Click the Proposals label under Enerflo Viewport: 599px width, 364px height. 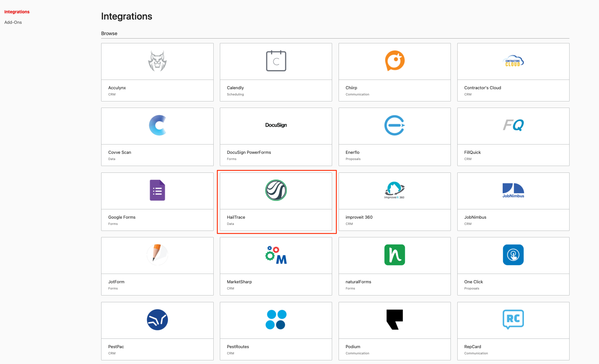click(x=353, y=159)
